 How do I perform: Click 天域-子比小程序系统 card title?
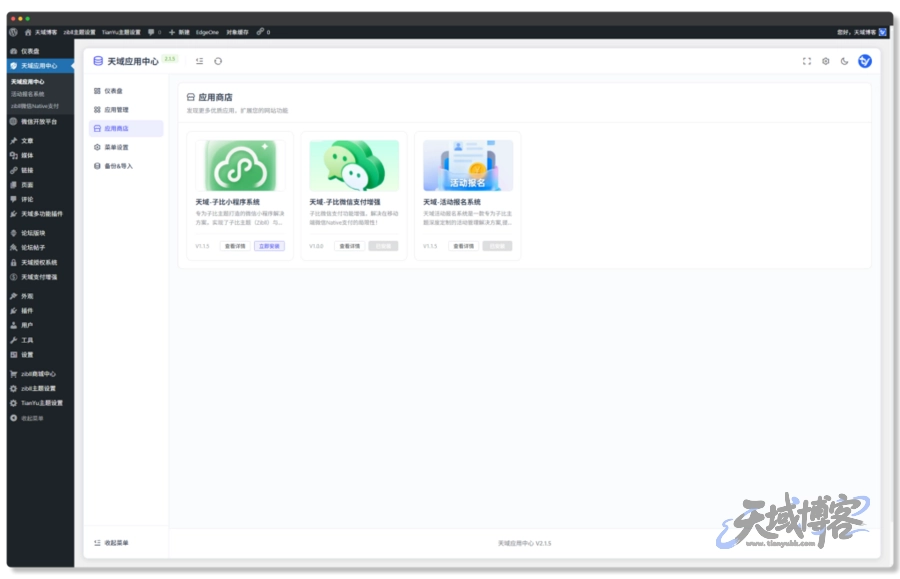(x=227, y=202)
